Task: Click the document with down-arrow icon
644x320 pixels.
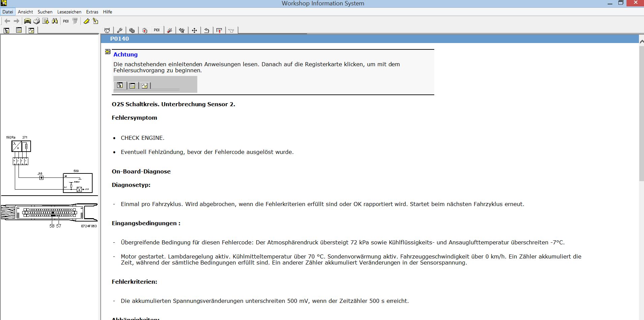Action: point(46,21)
